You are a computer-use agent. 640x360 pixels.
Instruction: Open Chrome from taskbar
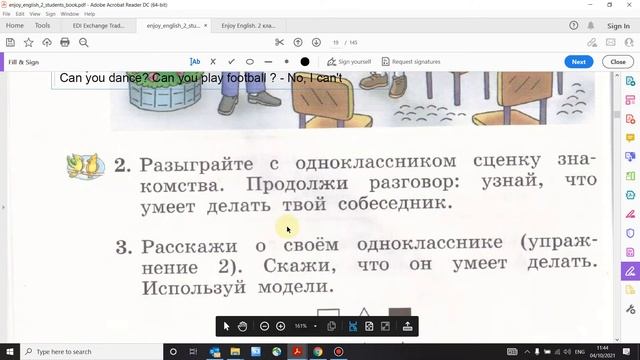tap(318, 351)
